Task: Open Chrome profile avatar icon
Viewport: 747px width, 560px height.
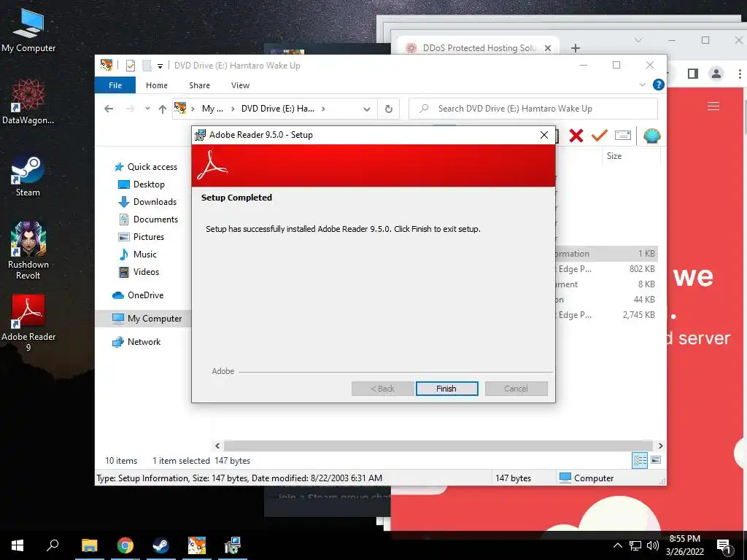Action: 716,74
